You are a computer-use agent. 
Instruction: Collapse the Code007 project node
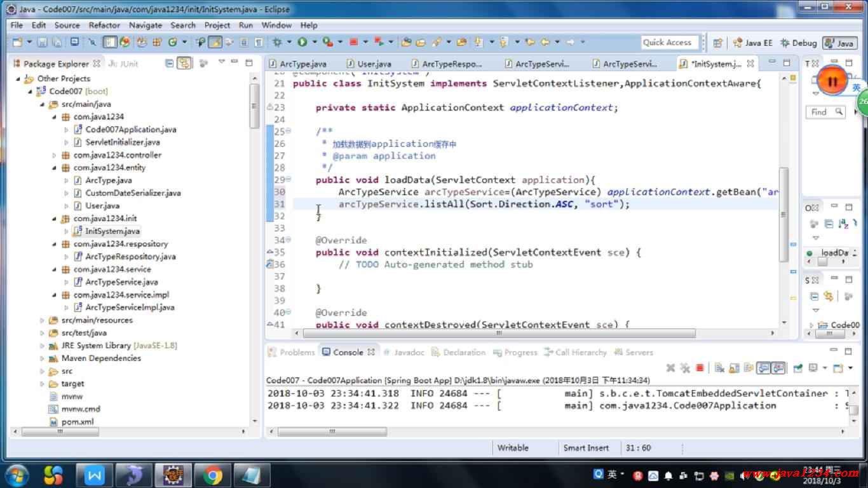point(30,91)
